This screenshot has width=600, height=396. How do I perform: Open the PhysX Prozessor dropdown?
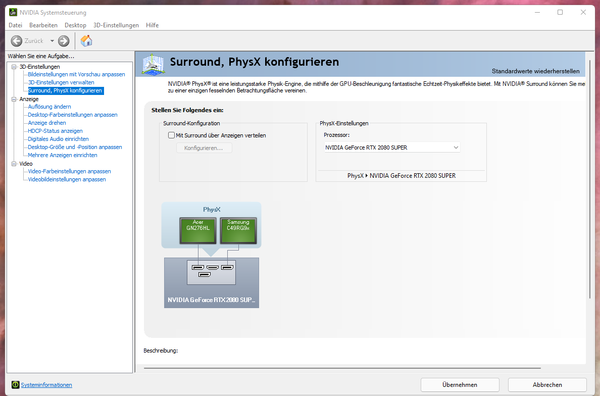tap(392, 147)
